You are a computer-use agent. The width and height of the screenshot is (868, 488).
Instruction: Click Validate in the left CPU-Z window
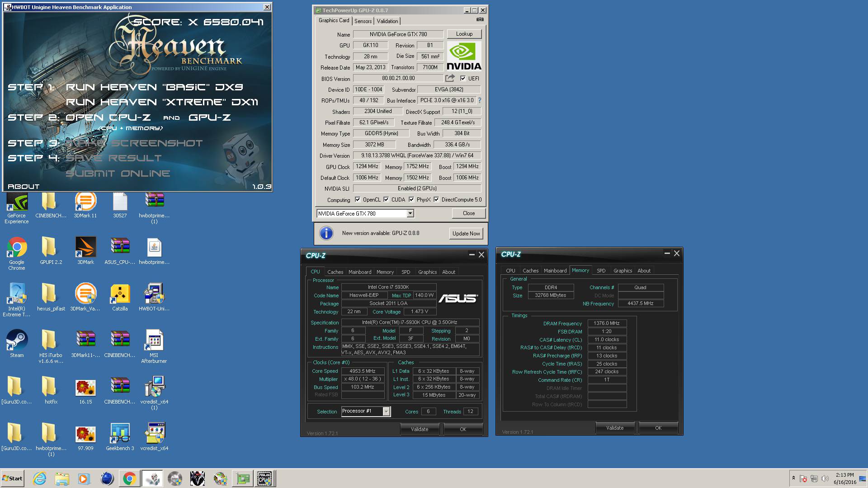pyautogui.click(x=420, y=429)
